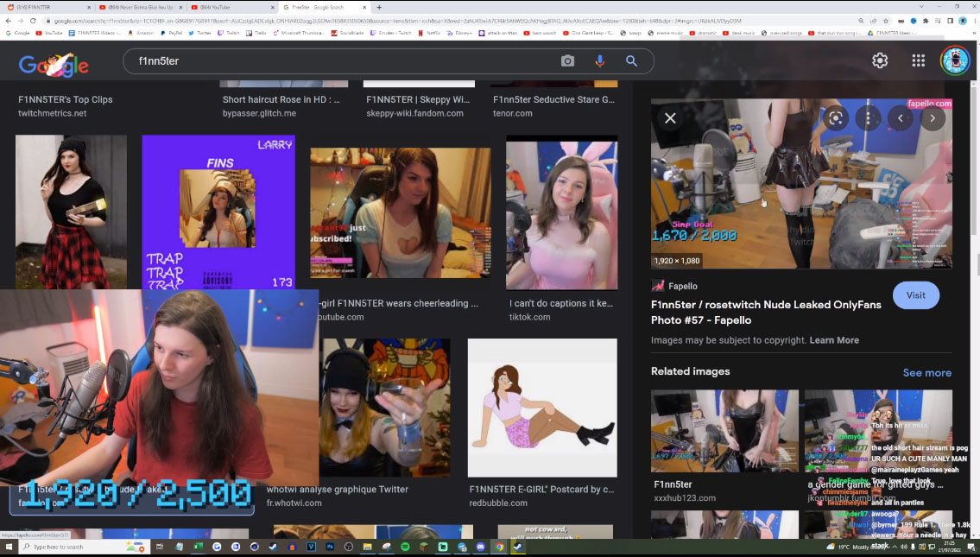The image size is (980, 557).
Task: Open the attack on titan bookmark
Action: point(498,33)
